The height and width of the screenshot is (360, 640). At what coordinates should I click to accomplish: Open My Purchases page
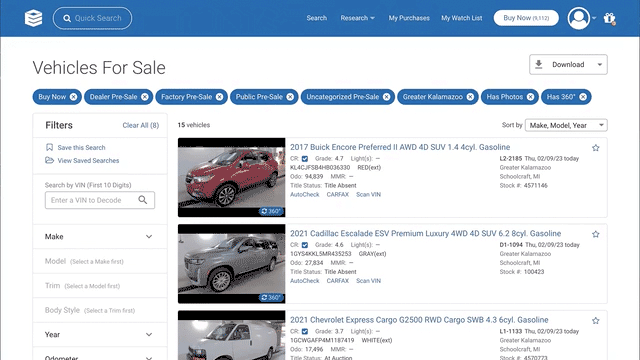pyautogui.click(x=409, y=18)
